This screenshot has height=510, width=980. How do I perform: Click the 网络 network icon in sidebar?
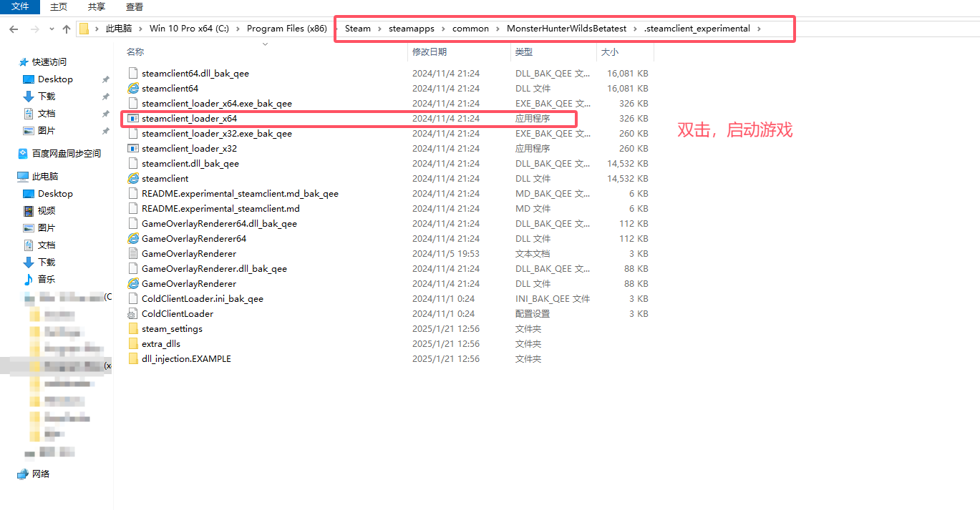coord(24,474)
